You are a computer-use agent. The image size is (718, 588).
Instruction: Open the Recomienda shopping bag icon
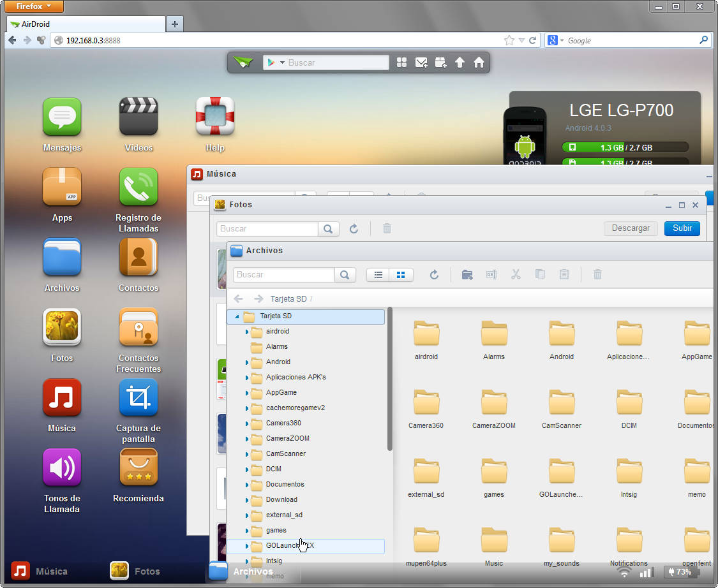coord(138,467)
